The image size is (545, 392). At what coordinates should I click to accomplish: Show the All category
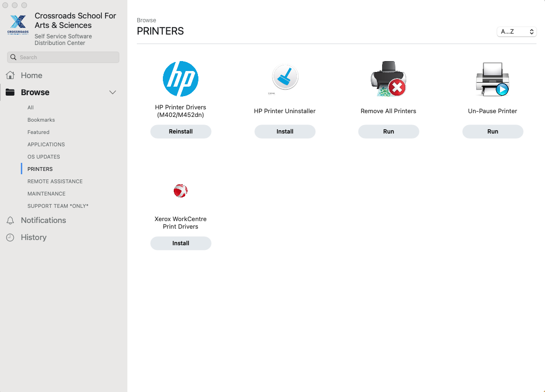(31, 108)
